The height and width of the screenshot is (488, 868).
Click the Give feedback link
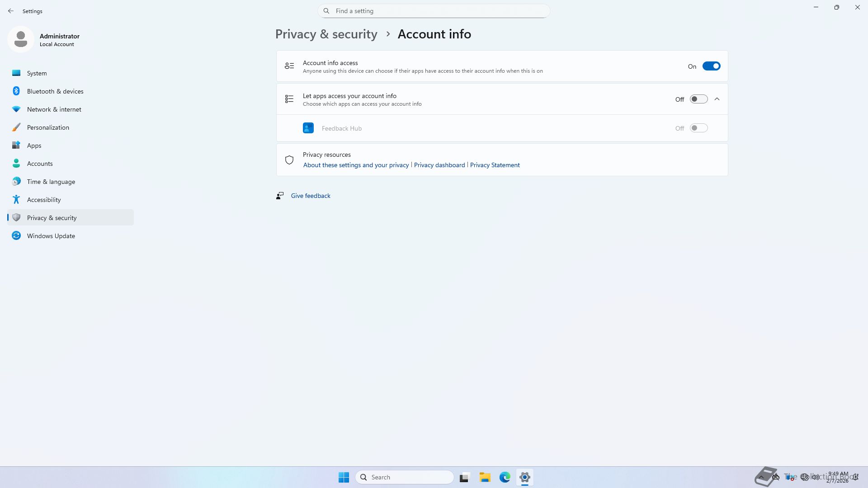310,196
